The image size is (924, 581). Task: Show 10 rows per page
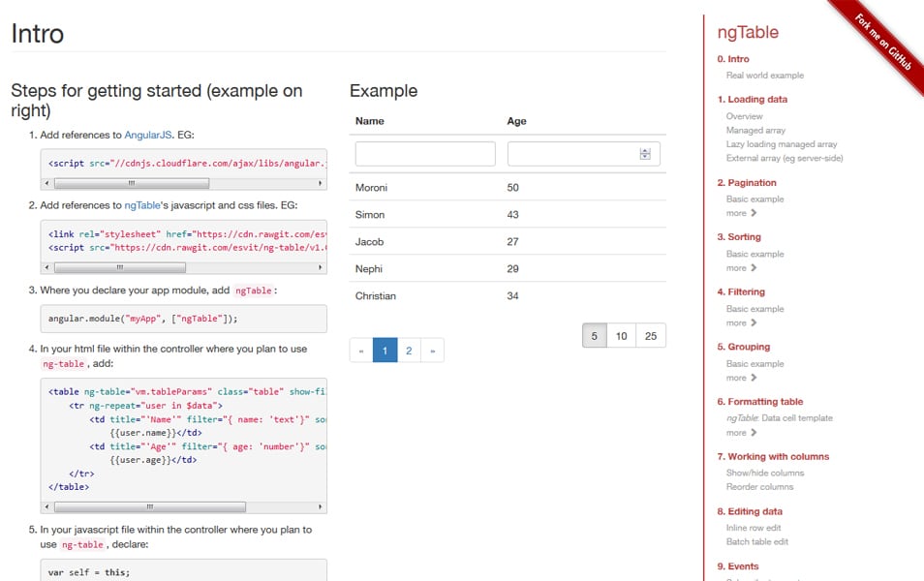point(622,336)
